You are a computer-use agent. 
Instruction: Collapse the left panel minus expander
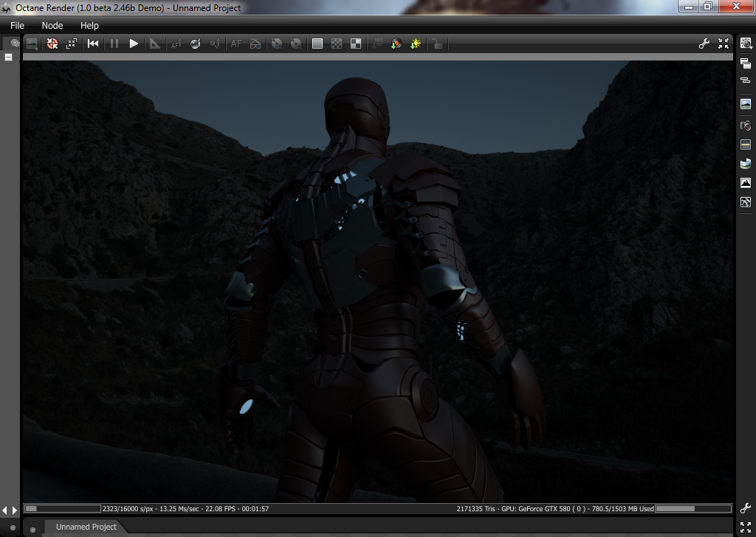tap(8, 57)
